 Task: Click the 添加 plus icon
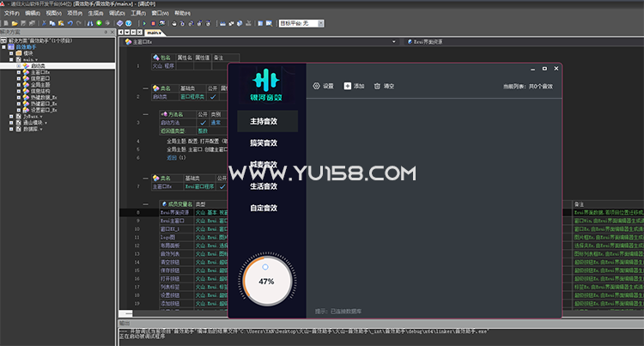point(347,86)
